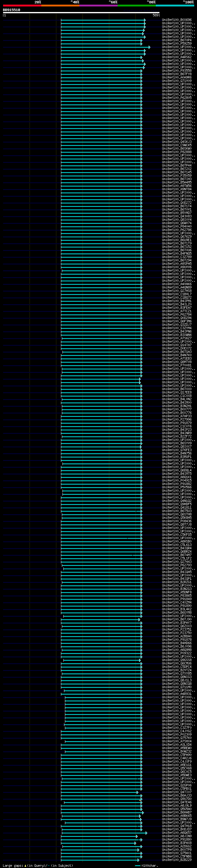
Task: Select label UniRef100_Q4N1Q2
Action: point(177,501)
